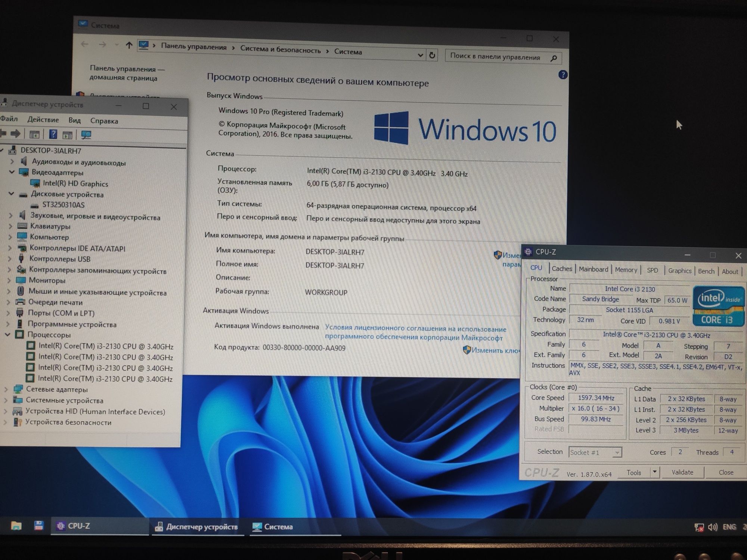Click the scan for hardware changes monitor icon
The image size is (747, 560).
[x=86, y=135]
